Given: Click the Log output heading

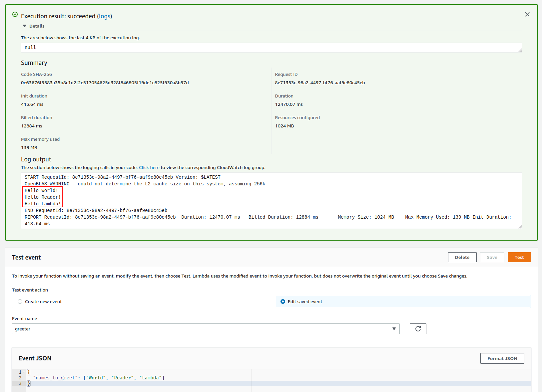Looking at the screenshot, I should coord(36,159).
